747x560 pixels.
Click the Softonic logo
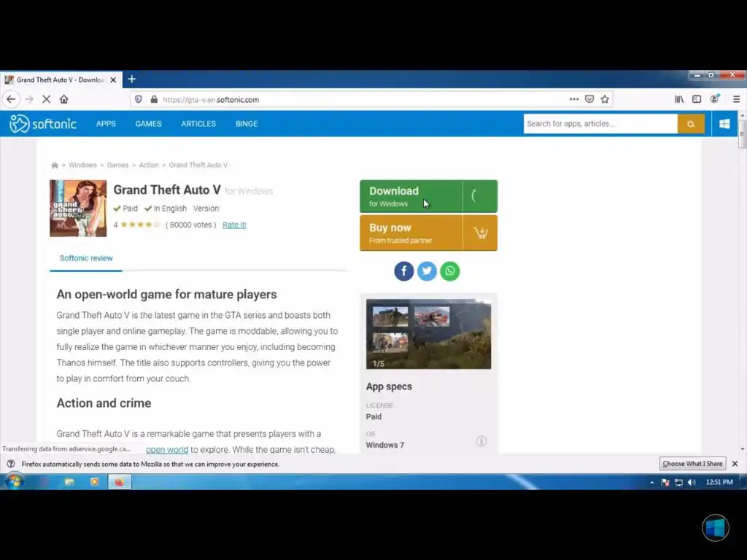(43, 124)
